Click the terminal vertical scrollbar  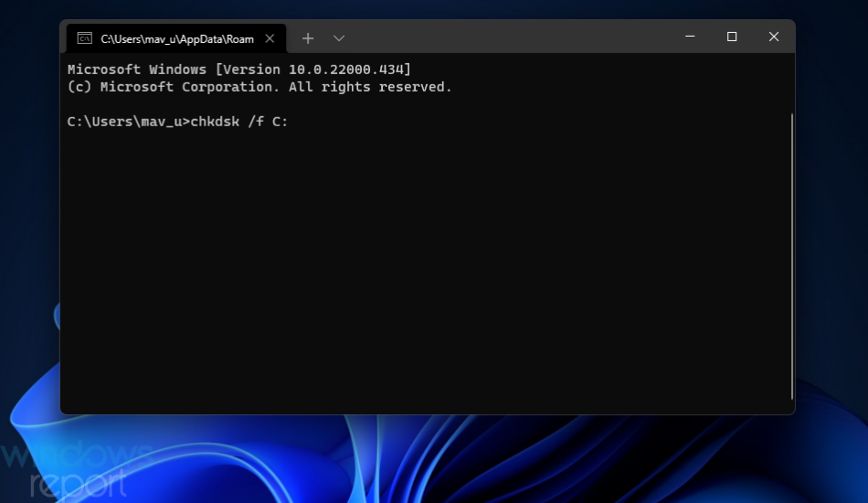point(791,256)
